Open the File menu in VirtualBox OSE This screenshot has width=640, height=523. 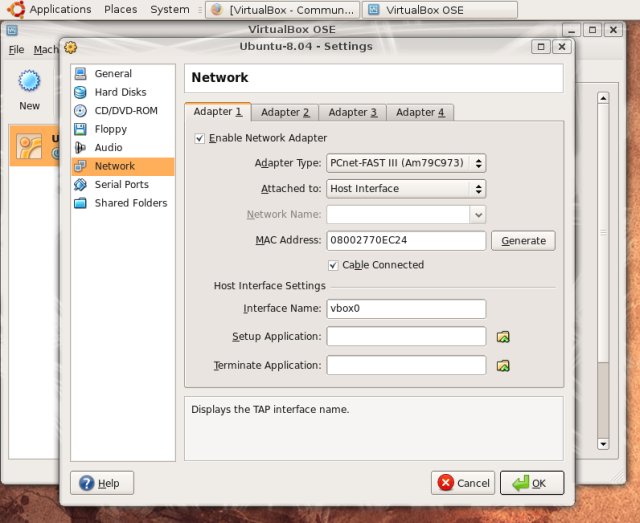tap(16, 50)
